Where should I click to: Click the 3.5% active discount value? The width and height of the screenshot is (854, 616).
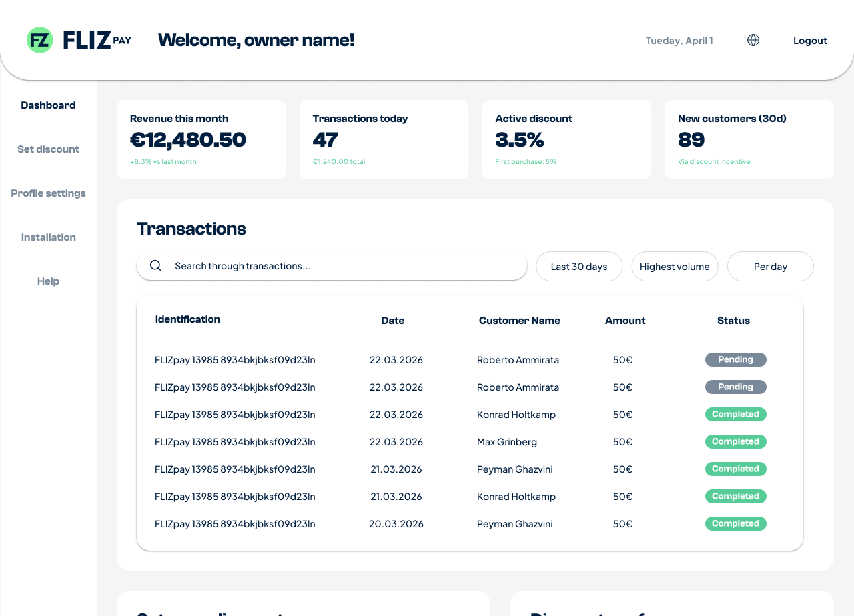coord(520,140)
